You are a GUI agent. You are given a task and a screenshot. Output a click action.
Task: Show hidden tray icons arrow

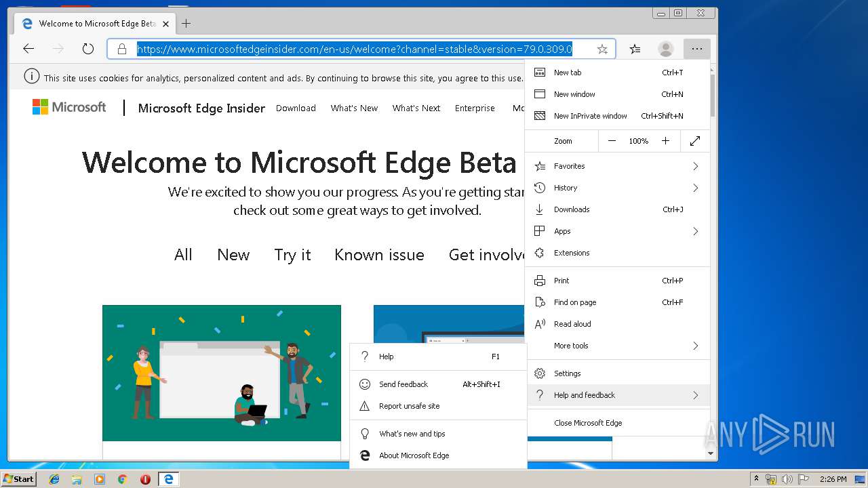(756, 479)
